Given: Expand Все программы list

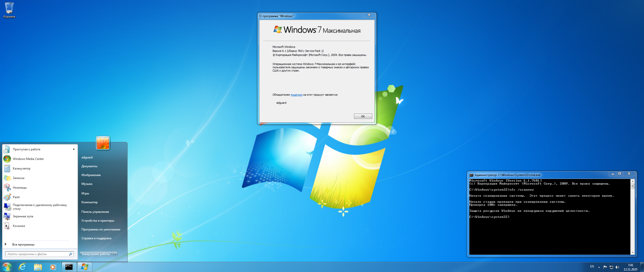Looking at the screenshot, I should pyautogui.click(x=23, y=245).
